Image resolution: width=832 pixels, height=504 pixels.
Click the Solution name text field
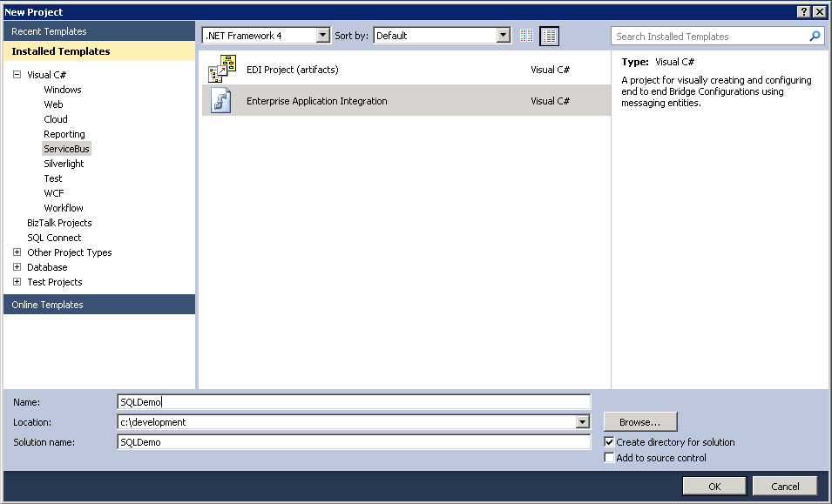coord(353,442)
